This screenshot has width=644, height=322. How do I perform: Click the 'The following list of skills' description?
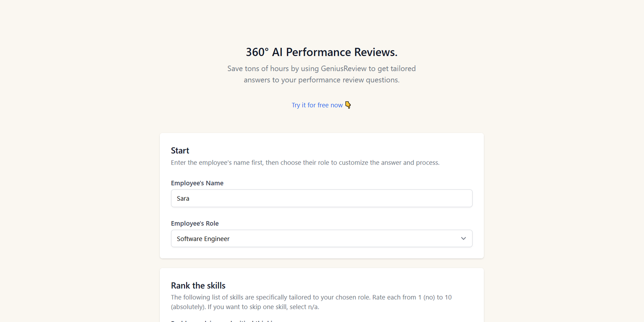coord(311,297)
